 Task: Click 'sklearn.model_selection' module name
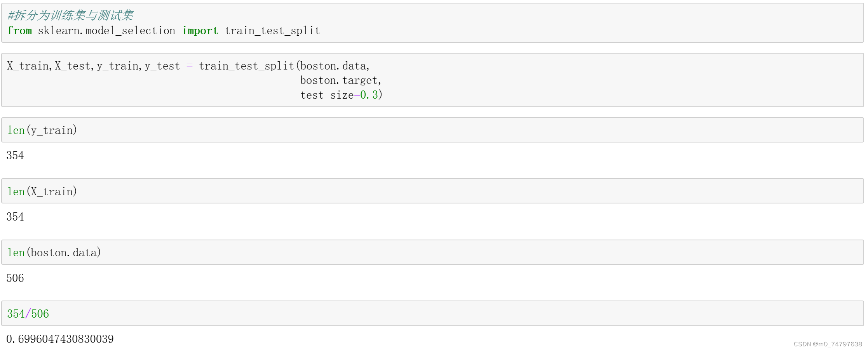[106, 31]
